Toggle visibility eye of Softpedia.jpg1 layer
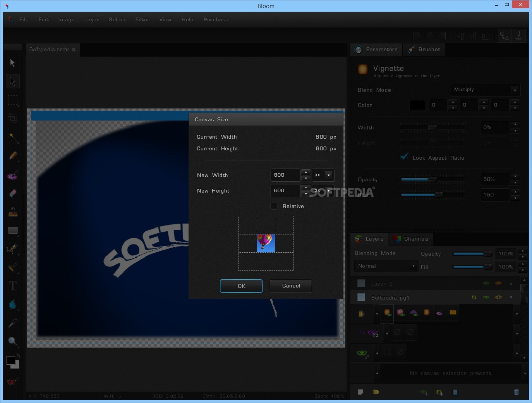The image size is (532, 403). (498, 297)
